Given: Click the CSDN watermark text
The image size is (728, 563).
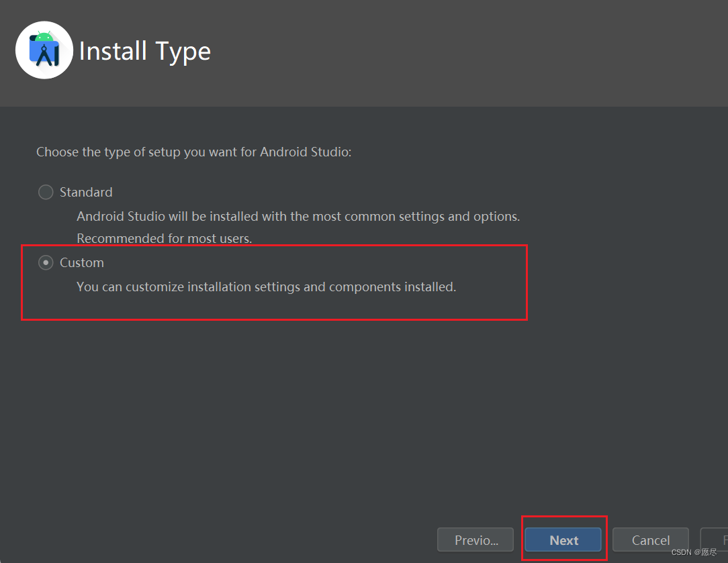Looking at the screenshot, I should pos(693,552).
